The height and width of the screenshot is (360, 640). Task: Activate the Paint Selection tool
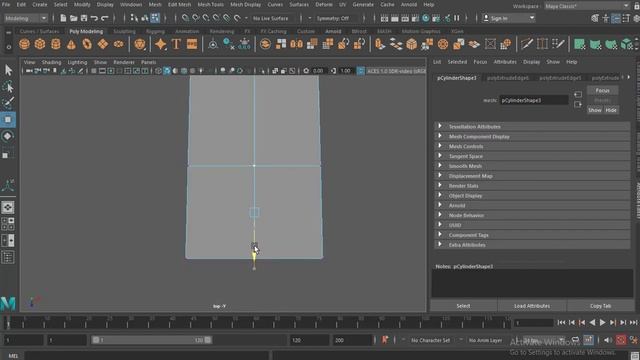click(x=8, y=102)
